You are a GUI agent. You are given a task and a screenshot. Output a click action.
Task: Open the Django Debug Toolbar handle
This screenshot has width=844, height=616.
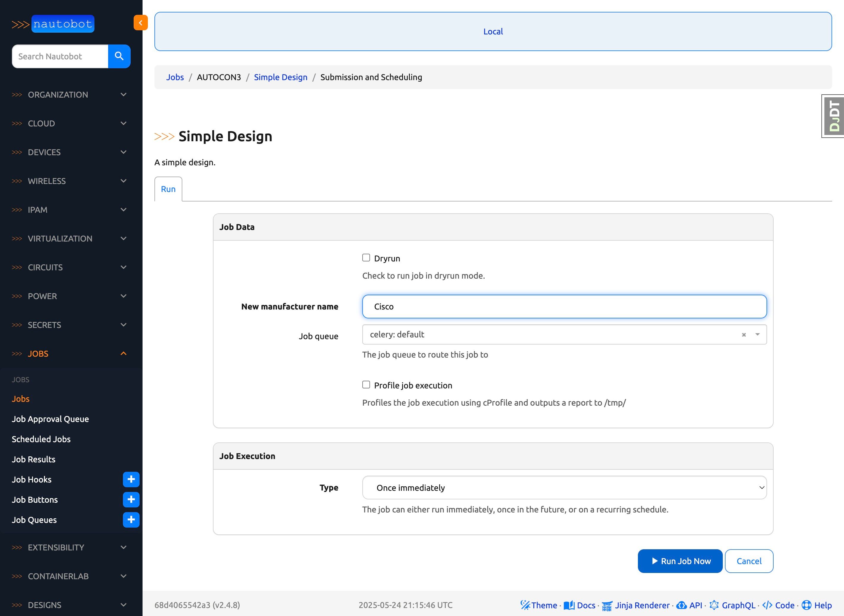point(834,116)
